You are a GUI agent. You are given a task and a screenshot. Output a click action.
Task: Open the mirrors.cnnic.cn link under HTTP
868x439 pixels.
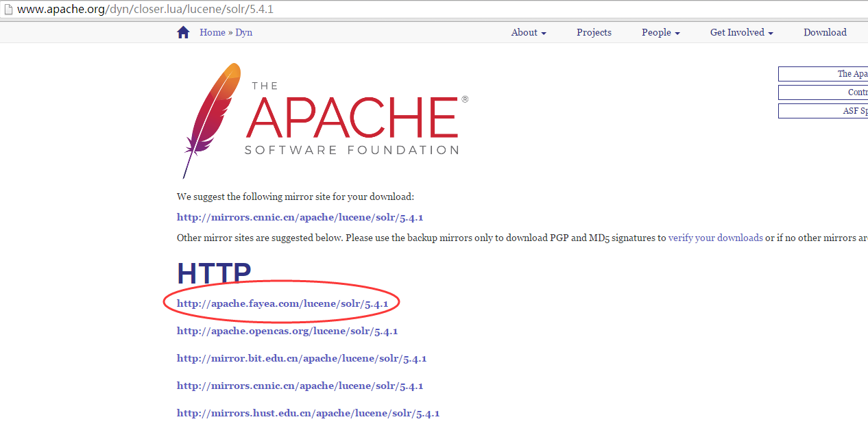300,386
